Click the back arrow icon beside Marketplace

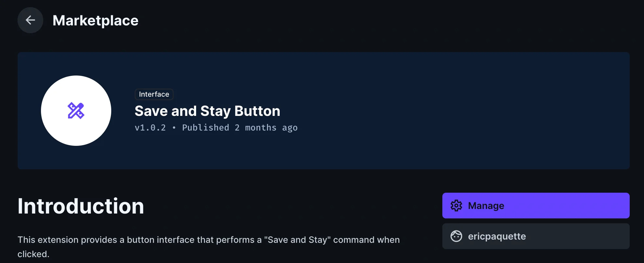coord(30,20)
